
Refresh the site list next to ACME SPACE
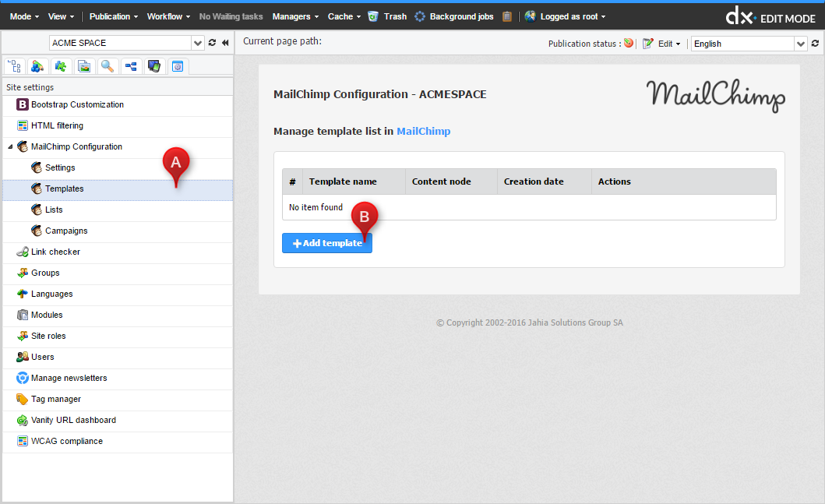pyautogui.click(x=212, y=44)
